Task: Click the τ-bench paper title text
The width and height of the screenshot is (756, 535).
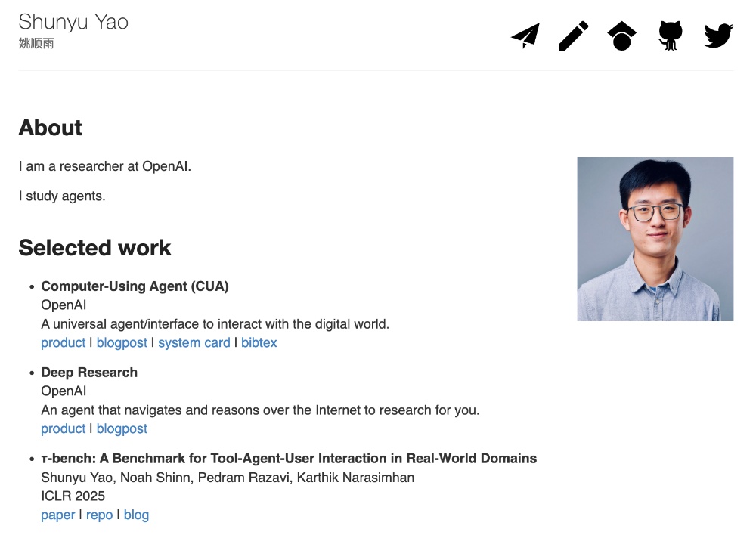Action: pyautogui.click(x=289, y=459)
